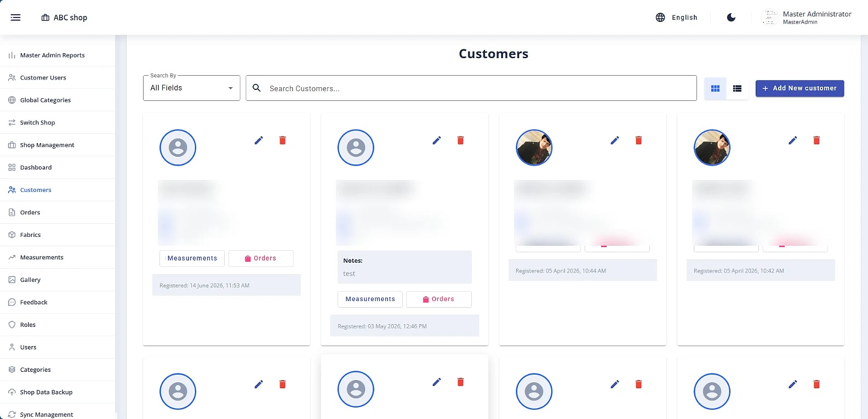Open Measurements for the 14 June 2026 customer

192,258
